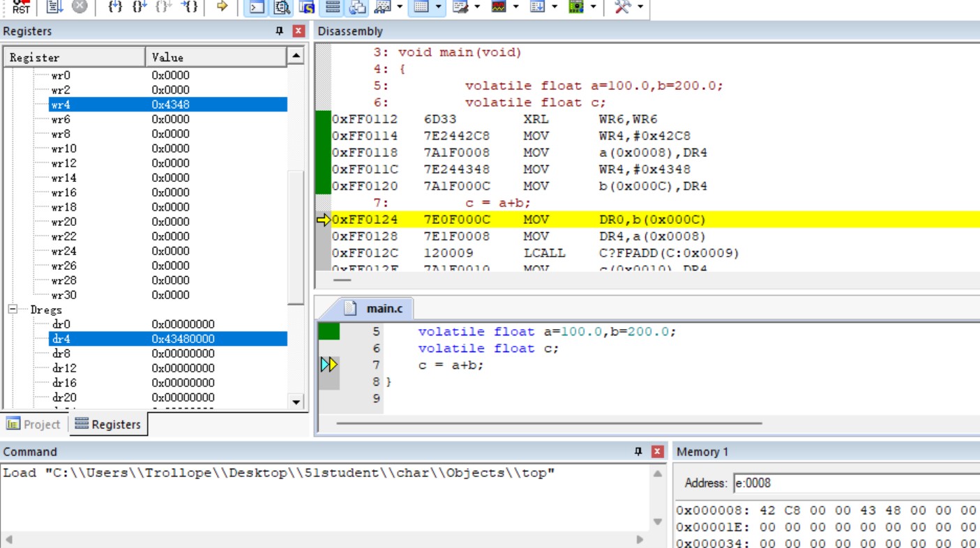980x548 pixels.
Task: Click the Step Out icon
Action: click(164, 7)
